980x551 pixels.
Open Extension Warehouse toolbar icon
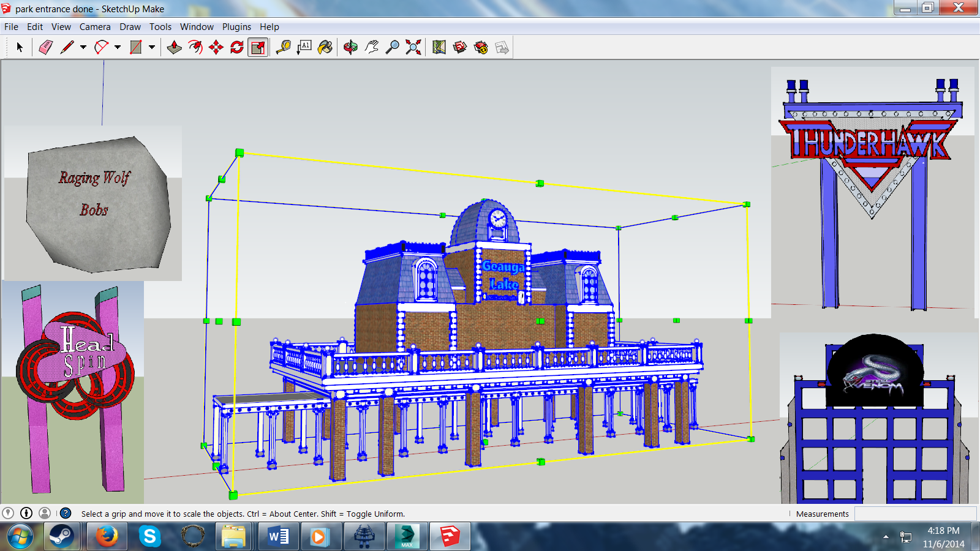481,47
